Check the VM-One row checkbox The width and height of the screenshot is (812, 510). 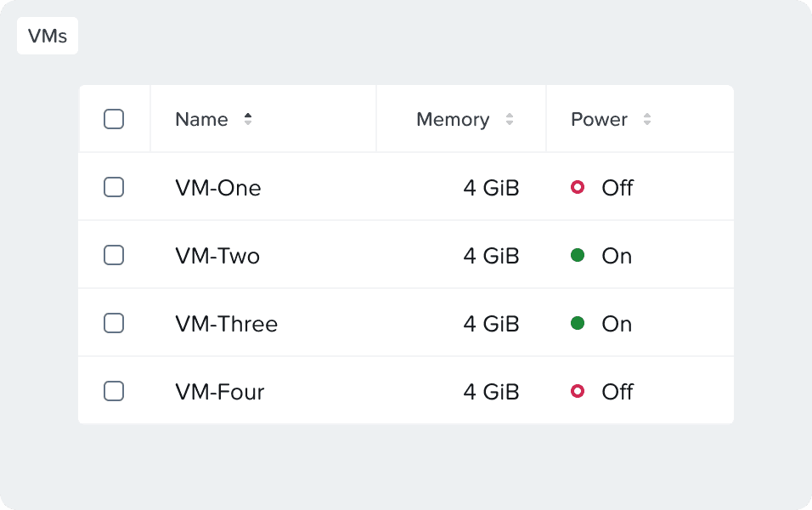click(x=114, y=187)
